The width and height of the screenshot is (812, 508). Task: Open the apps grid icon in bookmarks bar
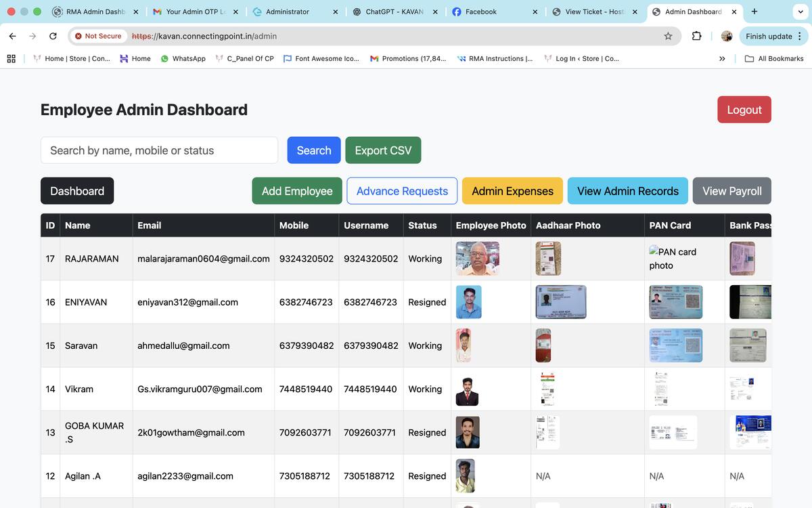point(11,58)
